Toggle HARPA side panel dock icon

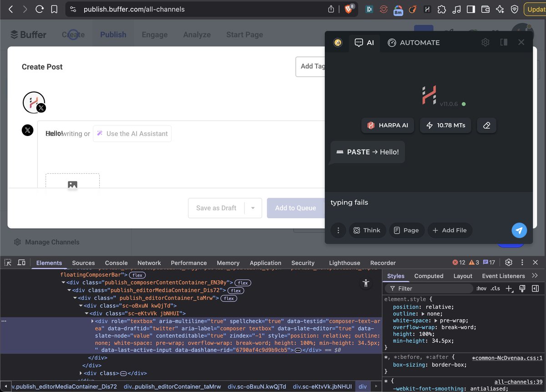pyautogui.click(x=504, y=42)
